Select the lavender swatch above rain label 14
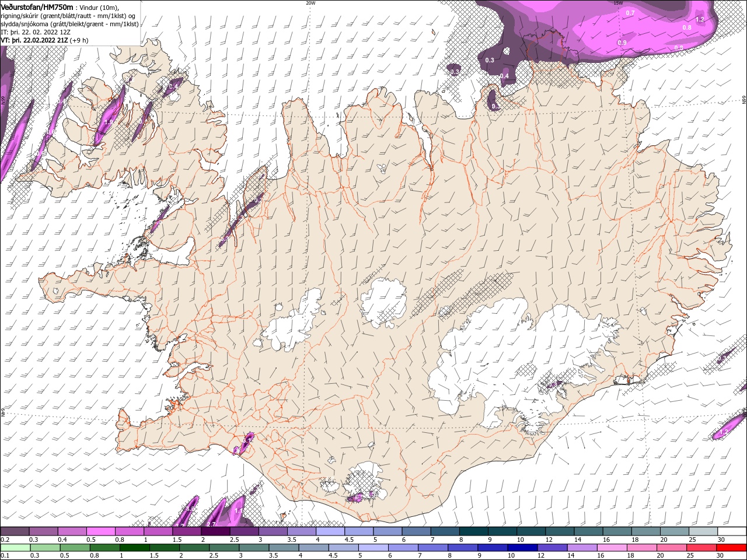Screen dimensions: 747x560 [x=582, y=548]
